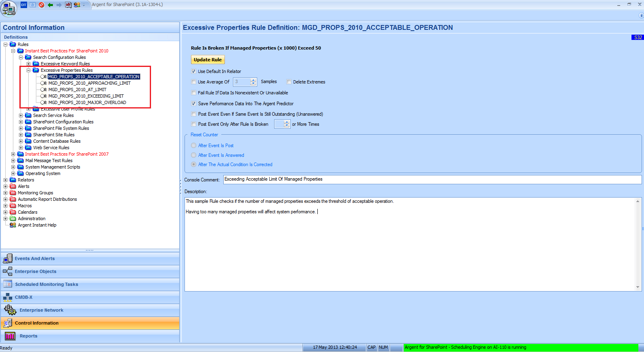Increase the Samples spinner value

click(x=253, y=80)
